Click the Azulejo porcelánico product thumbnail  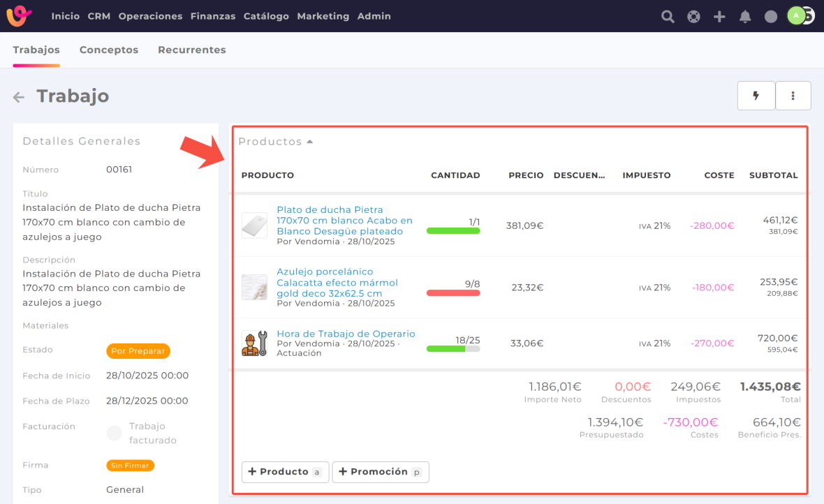(x=254, y=287)
